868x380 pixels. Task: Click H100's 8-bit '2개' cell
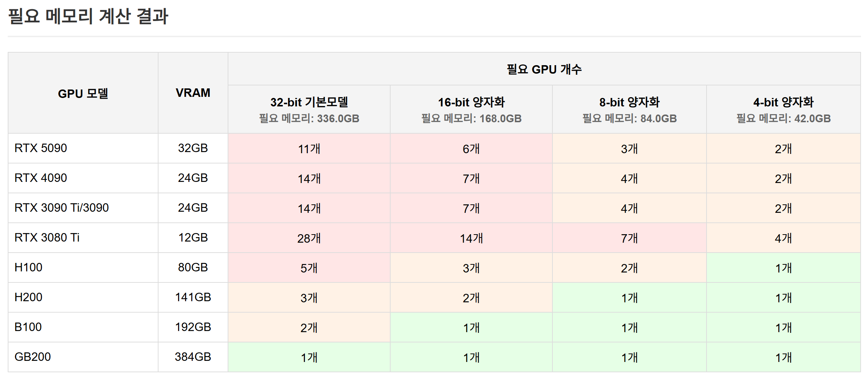pyautogui.click(x=630, y=268)
